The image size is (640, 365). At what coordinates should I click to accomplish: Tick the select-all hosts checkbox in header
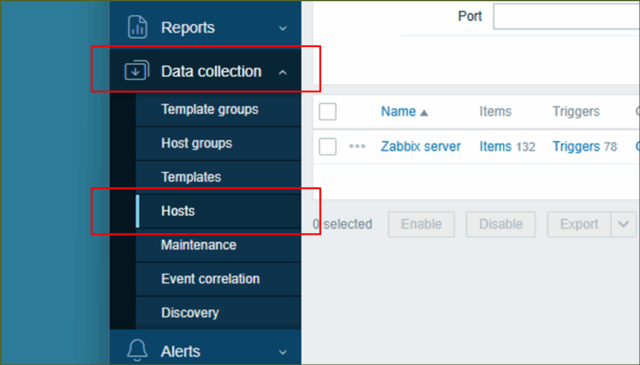[327, 111]
